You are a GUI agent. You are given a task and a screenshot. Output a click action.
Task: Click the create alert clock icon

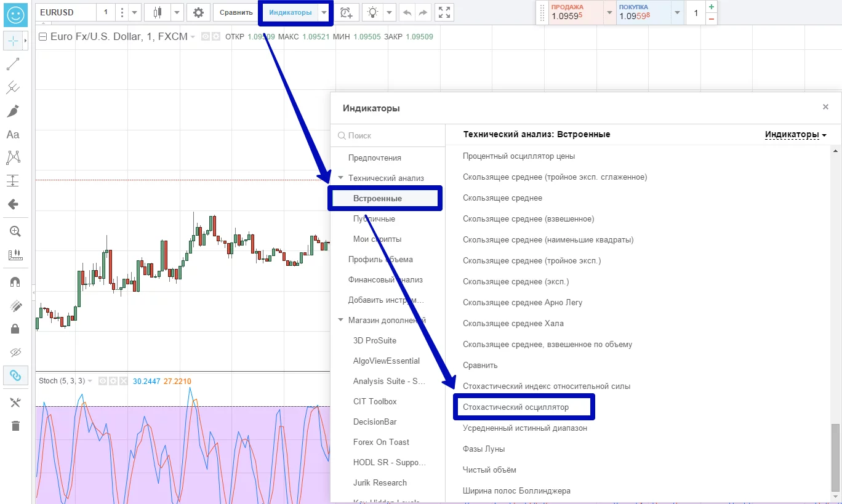(x=347, y=12)
